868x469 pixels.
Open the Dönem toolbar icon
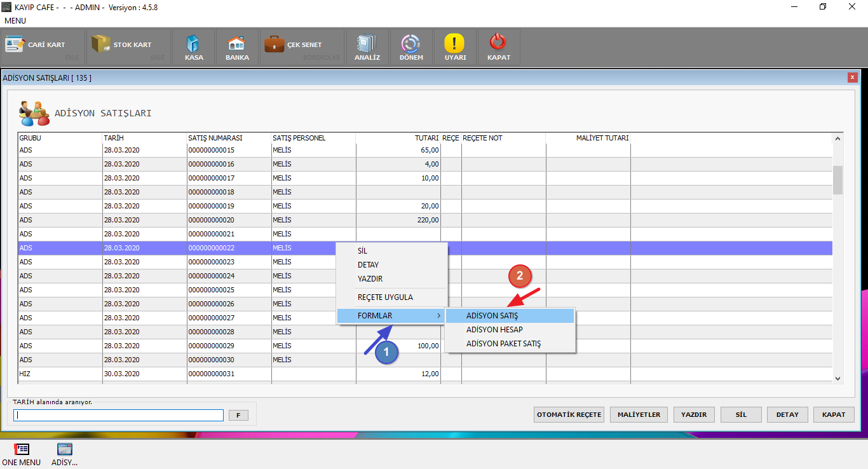click(410, 43)
